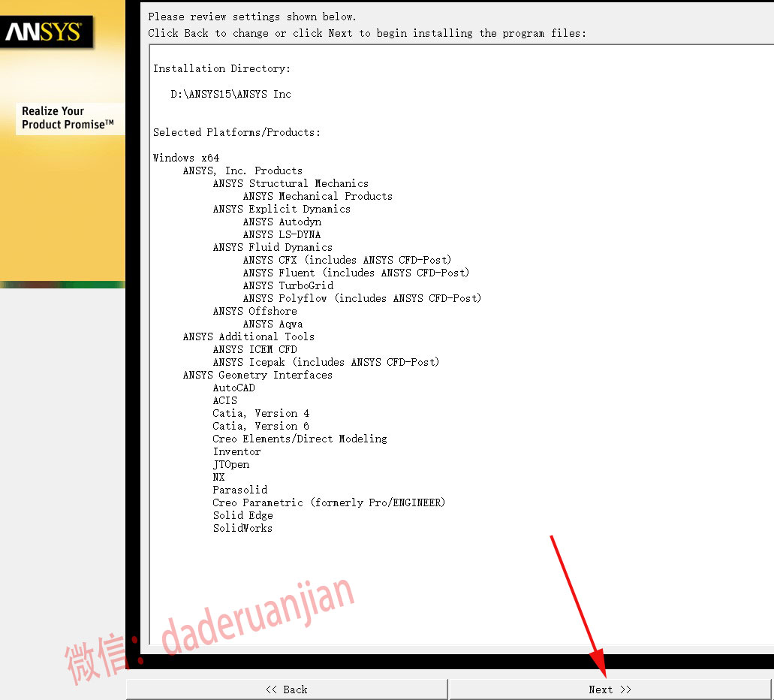
Task: Click Creo Parametric (formerly Pro/ENGINEER) entry
Action: point(329,502)
